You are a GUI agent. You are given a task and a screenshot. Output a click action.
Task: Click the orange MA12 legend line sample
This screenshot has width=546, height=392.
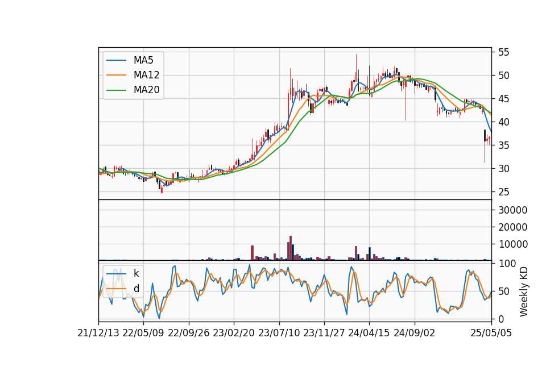(116, 75)
